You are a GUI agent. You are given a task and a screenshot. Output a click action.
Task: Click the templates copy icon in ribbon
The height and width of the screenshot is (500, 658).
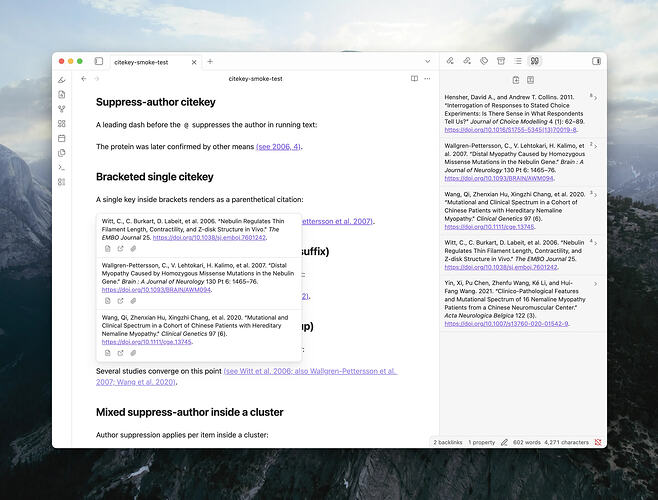pyautogui.click(x=62, y=153)
